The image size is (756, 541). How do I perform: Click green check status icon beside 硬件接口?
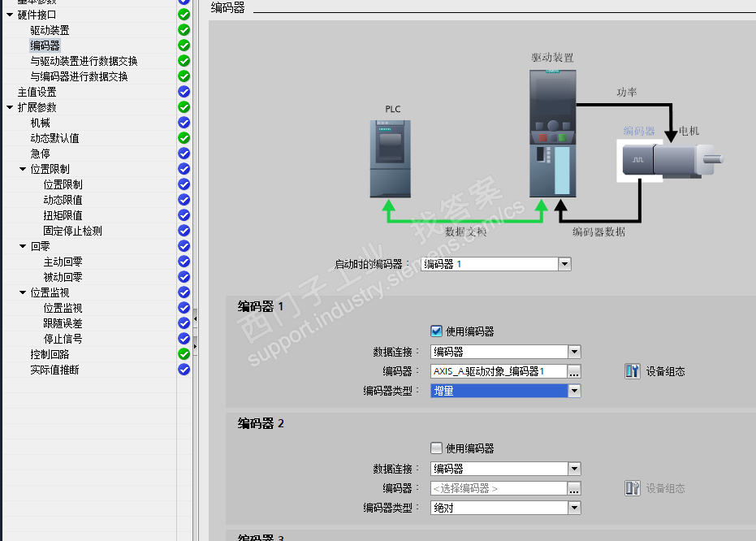pos(184,15)
